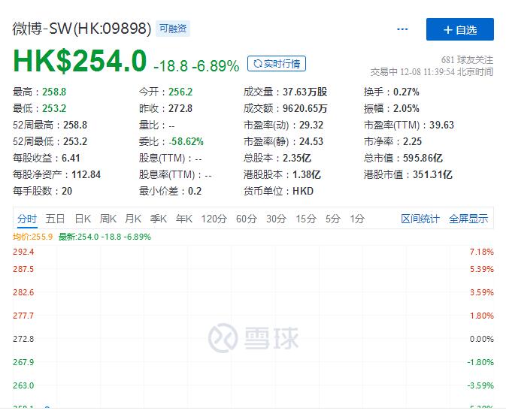Click the three-dot more options icon
This screenshot has width=506, height=420.
(x=402, y=29)
